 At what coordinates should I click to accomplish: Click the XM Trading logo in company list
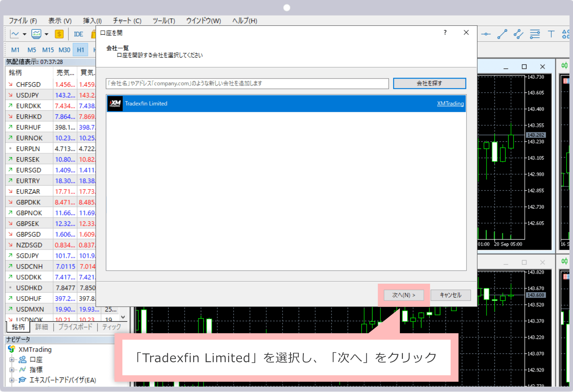coord(115,104)
